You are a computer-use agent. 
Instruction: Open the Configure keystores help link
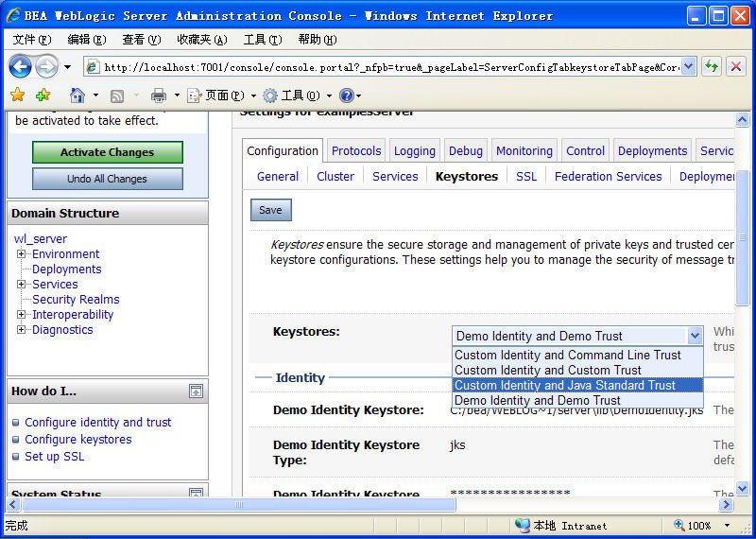pos(77,440)
